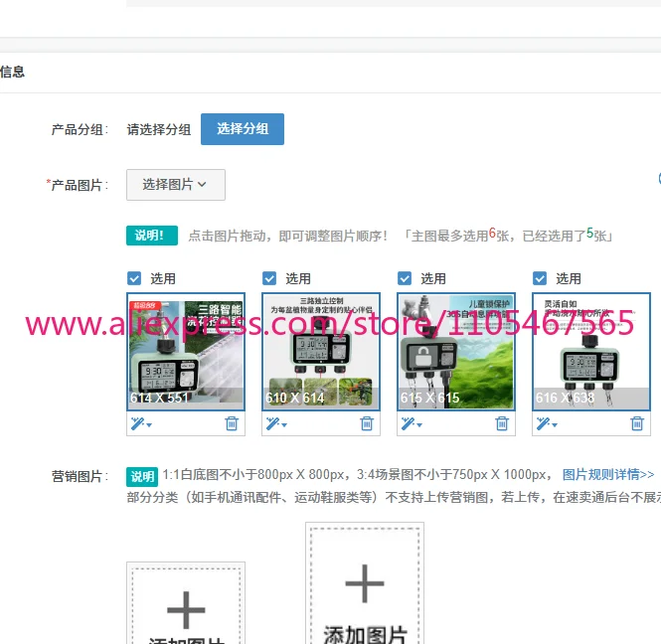
Task: Select the 614 X 551 product thumbnail
Action: (x=186, y=352)
